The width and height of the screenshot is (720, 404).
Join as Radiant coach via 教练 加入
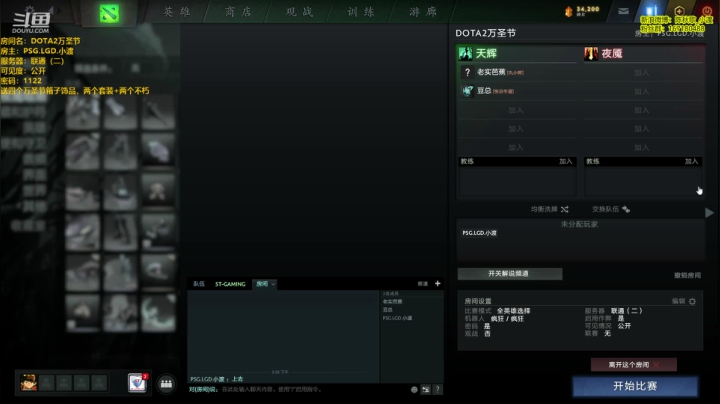pos(566,161)
